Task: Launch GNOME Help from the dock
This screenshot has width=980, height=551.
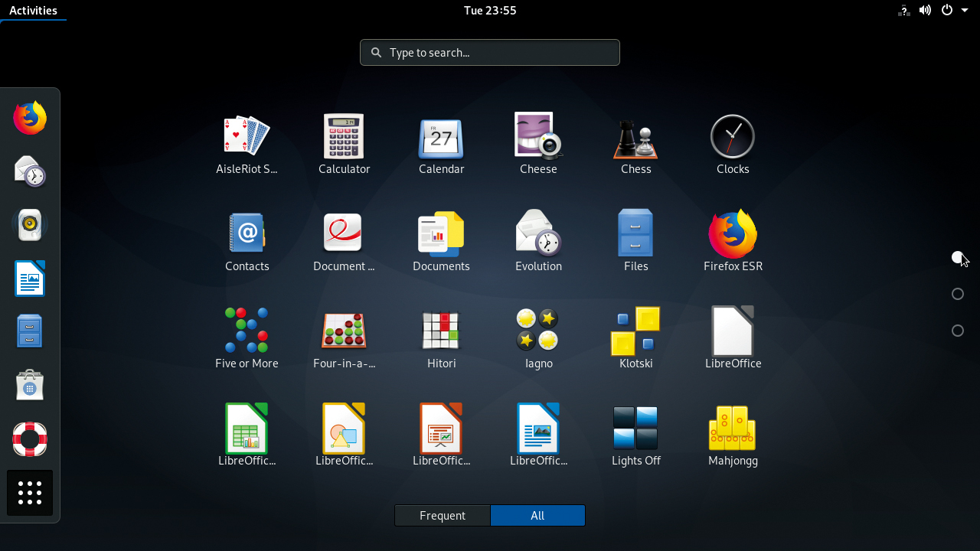Action: tap(29, 439)
